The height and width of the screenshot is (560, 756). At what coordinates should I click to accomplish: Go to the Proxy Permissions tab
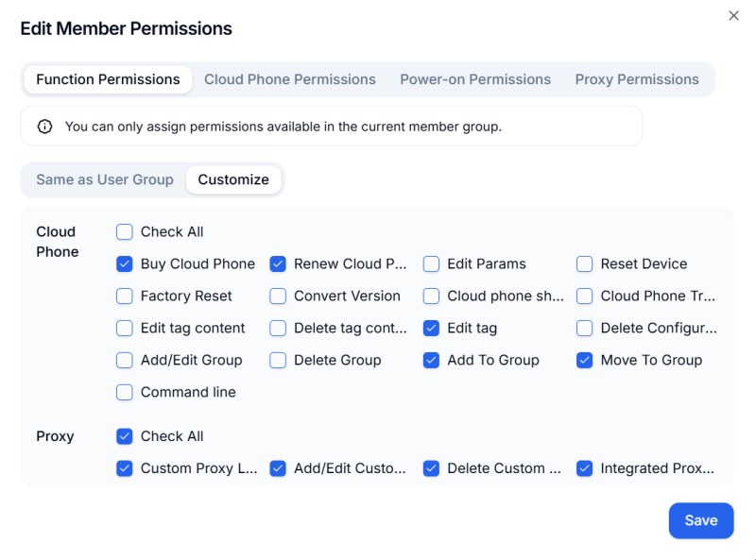637,79
